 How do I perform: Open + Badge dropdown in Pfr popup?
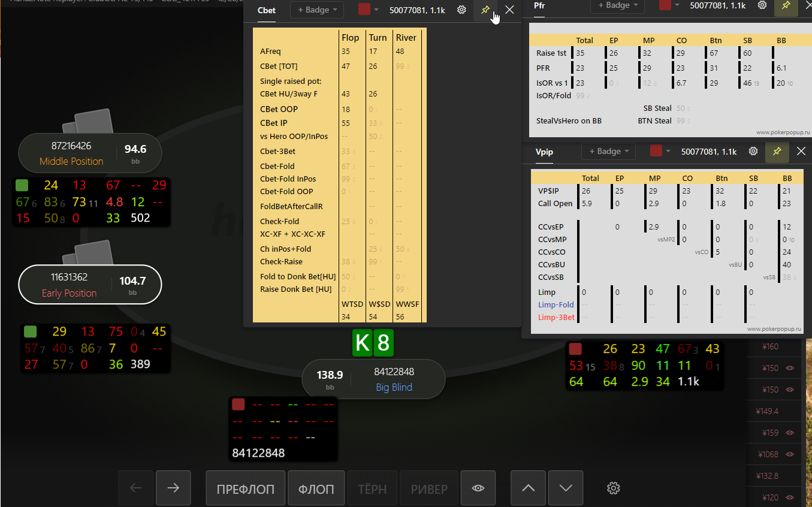(617, 5)
